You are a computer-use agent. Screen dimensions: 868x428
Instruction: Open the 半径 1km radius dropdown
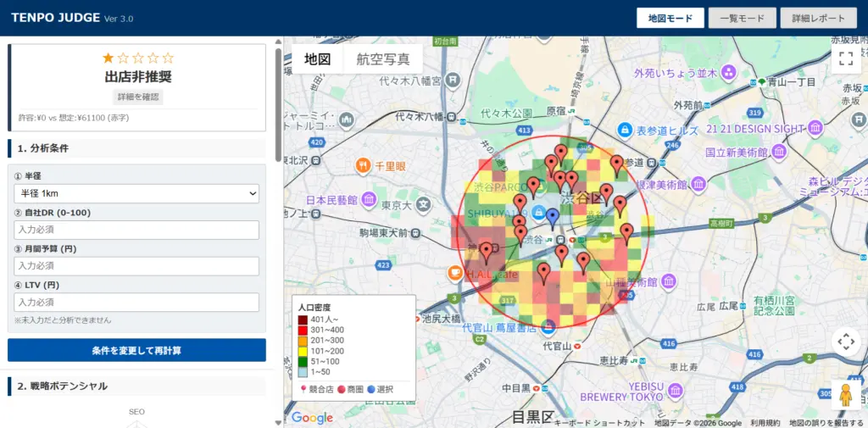coord(136,194)
